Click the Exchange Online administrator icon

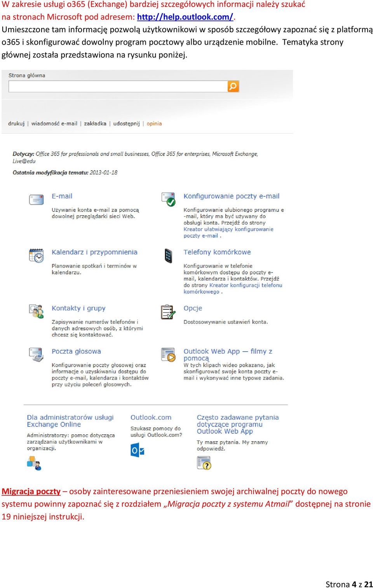click(x=34, y=463)
